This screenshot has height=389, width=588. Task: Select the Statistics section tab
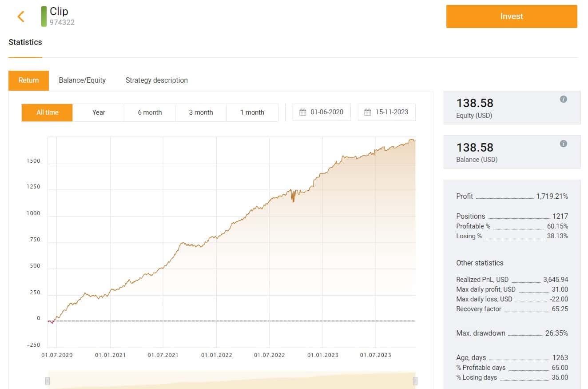coord(25,42)
